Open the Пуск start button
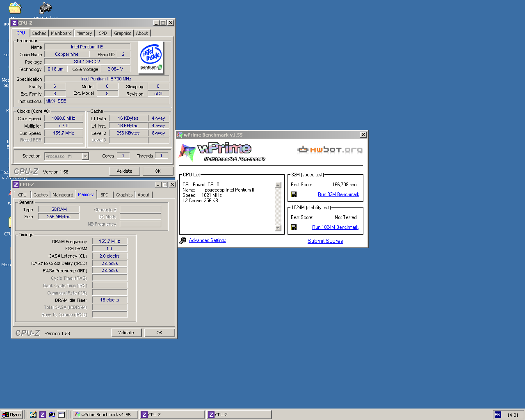 [12, 415]
